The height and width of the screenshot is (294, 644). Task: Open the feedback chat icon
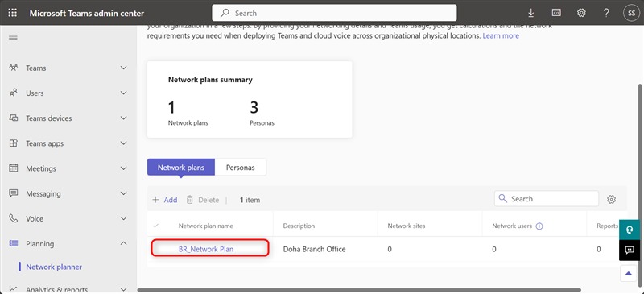click(x=630, y=251)
